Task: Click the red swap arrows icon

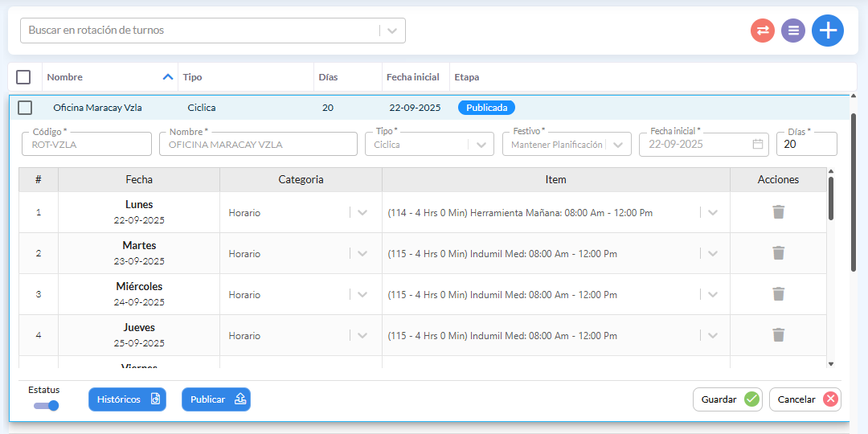Action: (762, 31)
